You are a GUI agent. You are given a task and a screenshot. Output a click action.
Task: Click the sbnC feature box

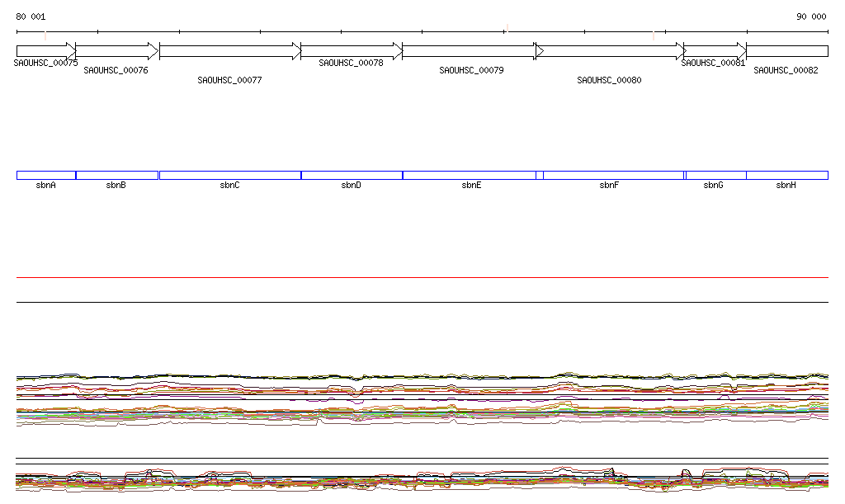[x=230, y=175]
